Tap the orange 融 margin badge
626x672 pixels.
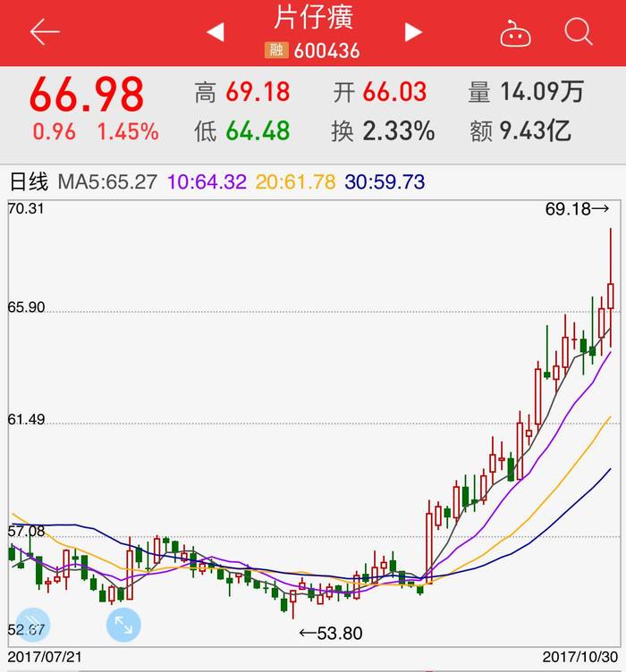pos(276,50)
